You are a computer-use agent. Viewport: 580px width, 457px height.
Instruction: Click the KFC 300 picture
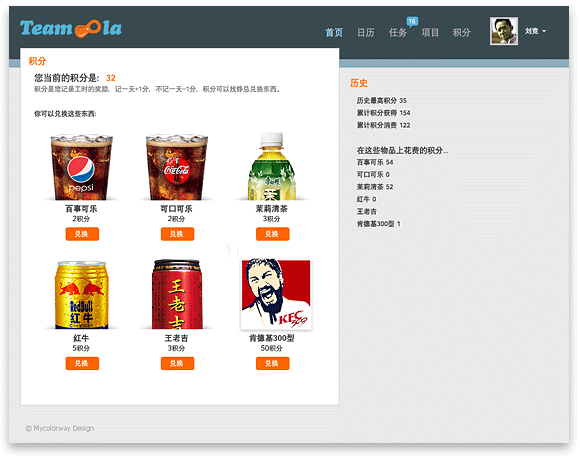[276, 294]
